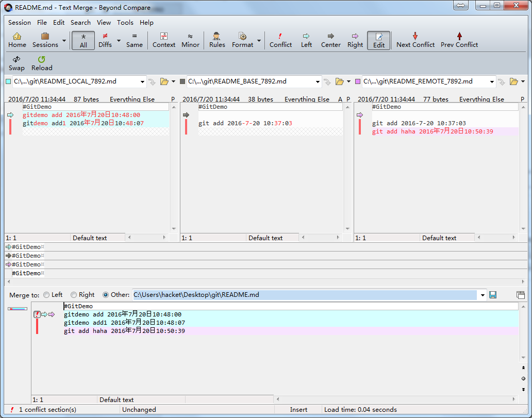The image size is (532, 418).
Task: Select the Merge to Right radio button
Action: [x=74, y=295]
